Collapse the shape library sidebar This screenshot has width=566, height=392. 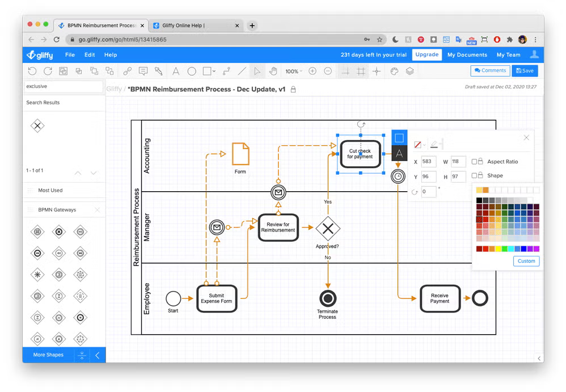coord(97,355)
